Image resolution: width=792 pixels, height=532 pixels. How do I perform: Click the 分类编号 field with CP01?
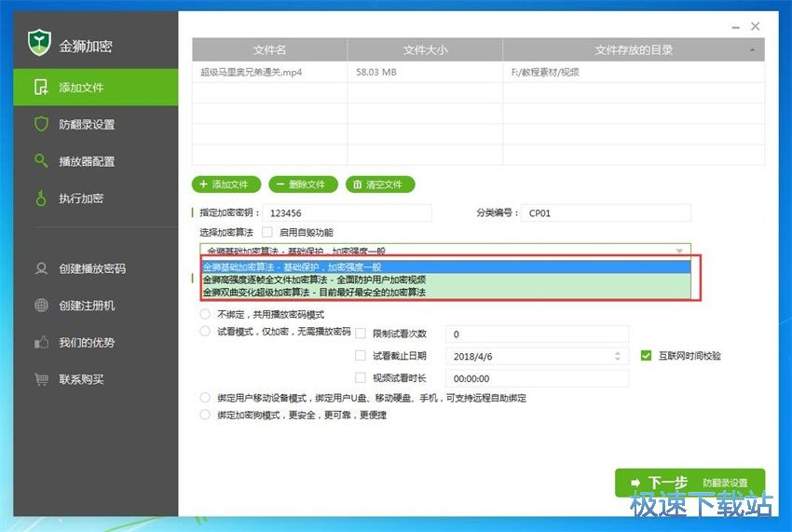click(x=607, y=212)
